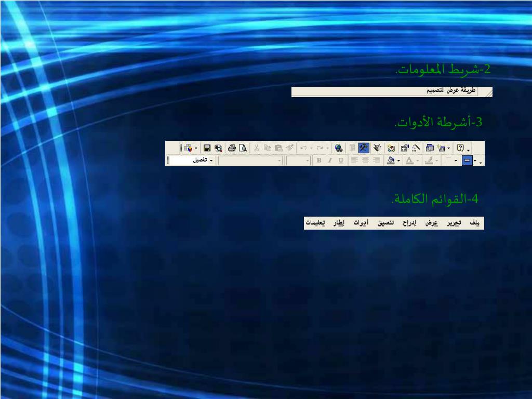Open the View button dropdown arrow
The height and width of the screenshot is (399, 532).
point(196,148)
